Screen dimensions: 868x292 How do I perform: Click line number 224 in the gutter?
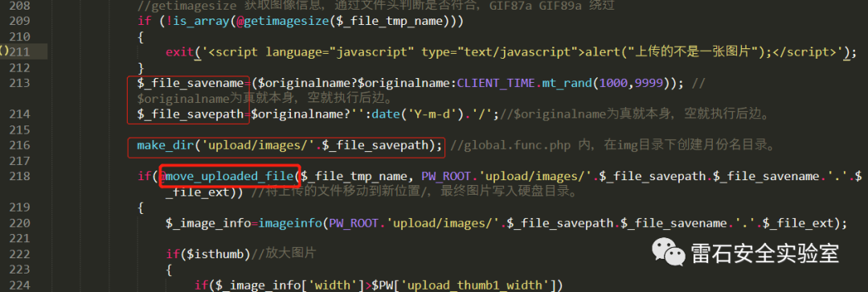pos(20,286)
